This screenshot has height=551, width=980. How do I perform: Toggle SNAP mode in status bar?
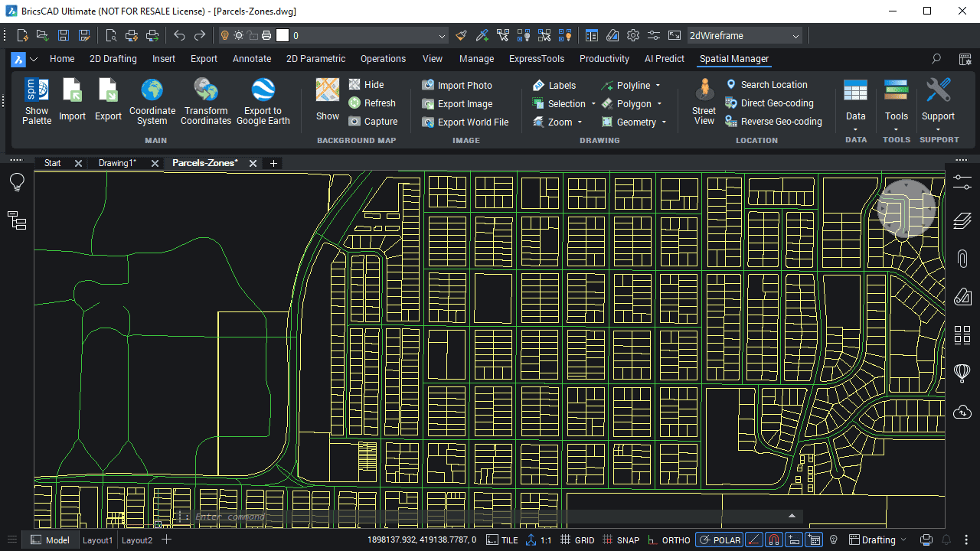(621, 540)
